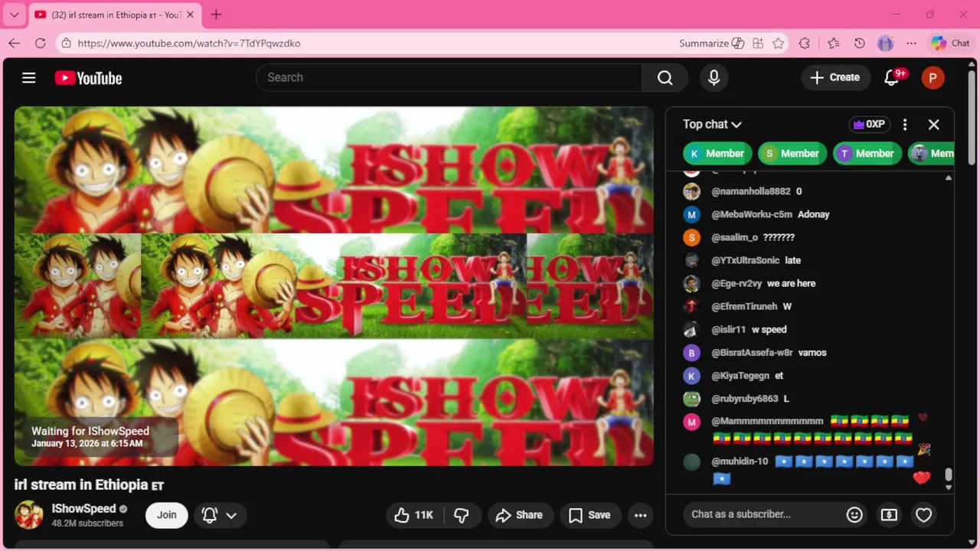Select @saalim_o message '???????'
Screen dimensions: 980x551
779,237
